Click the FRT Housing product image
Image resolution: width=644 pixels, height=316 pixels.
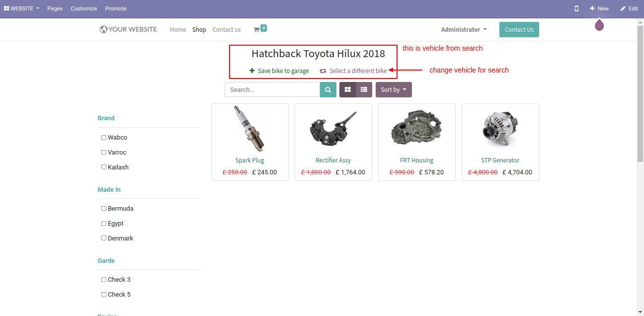pyautogui.click(x=417, y=128)
